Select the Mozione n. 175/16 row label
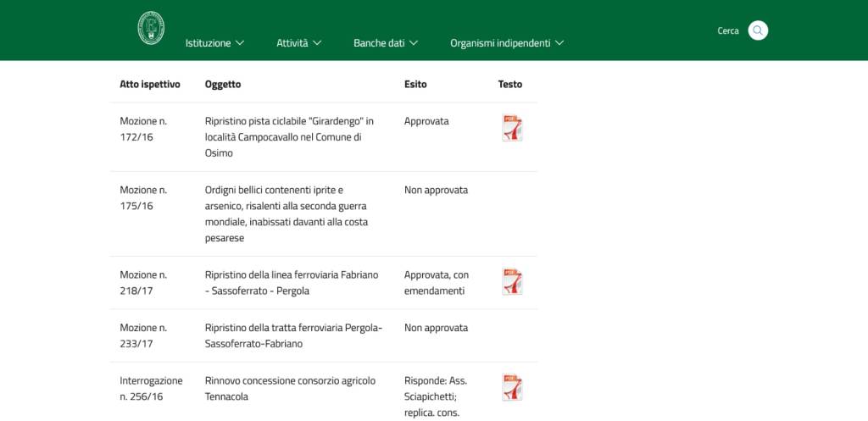This screenshot has width=868, height=421. pos(143,197)
